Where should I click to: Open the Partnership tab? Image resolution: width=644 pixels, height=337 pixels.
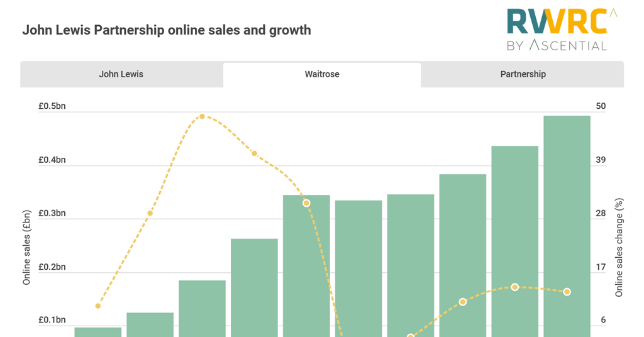point(523,74)
